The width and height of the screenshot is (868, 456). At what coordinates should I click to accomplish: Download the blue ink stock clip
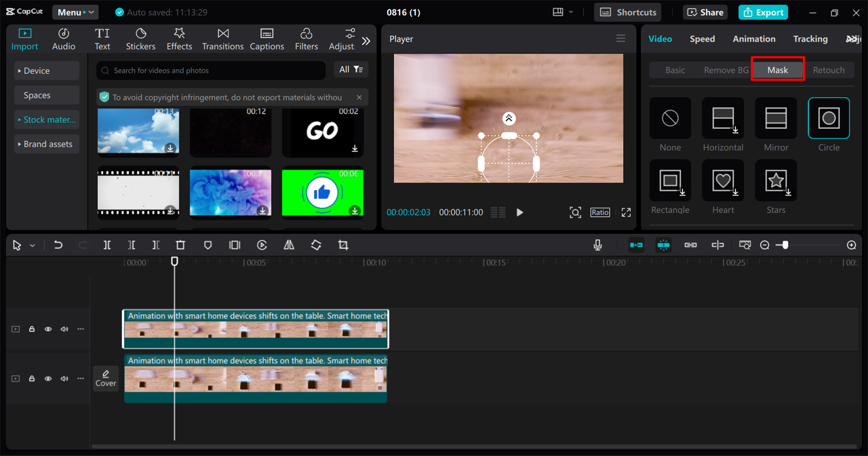(x=262, y=210)
